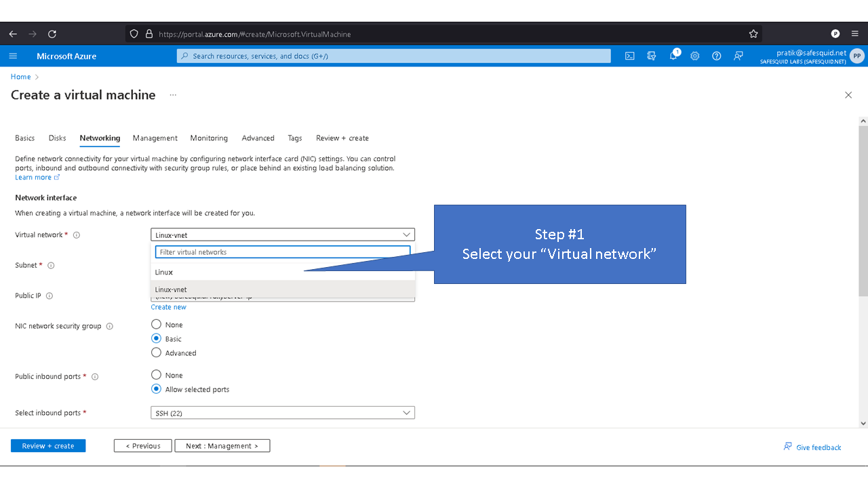This screenshot has height=488, width=868.
Task: Open the Tags tab
Action: click(x=295, y=138)
